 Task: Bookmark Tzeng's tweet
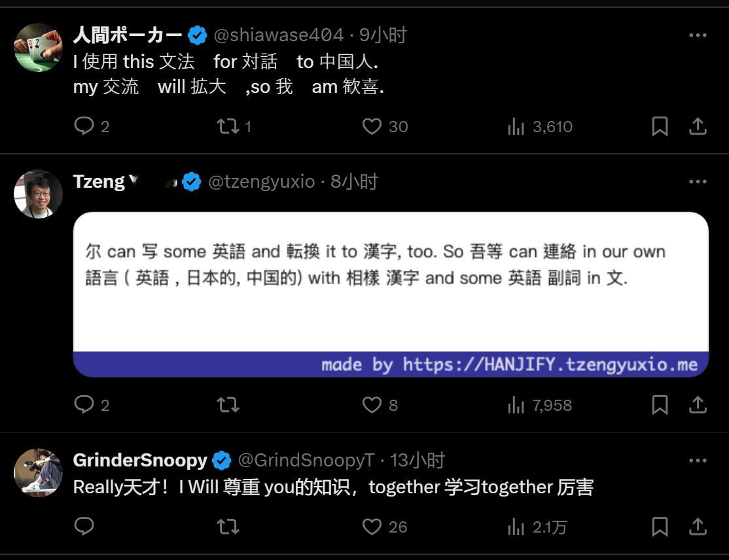(x=660, y=405)
